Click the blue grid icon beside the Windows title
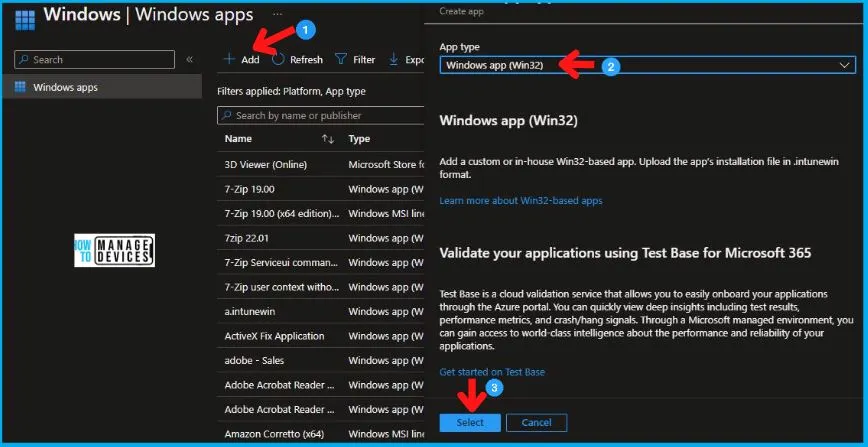This screenshot has height=447, width=868. 25,20
